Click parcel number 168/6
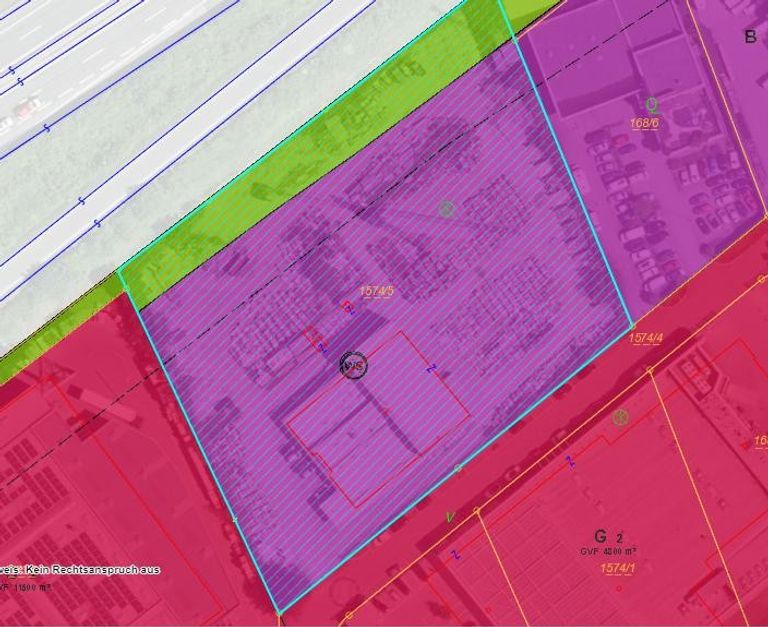The image size is (768, 627). click(645, 123)
